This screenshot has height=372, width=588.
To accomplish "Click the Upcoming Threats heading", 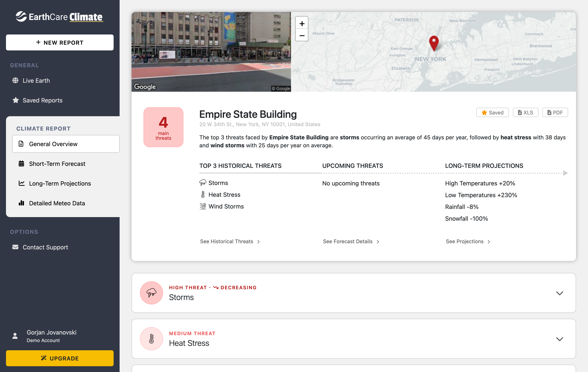I will [353, 166].
